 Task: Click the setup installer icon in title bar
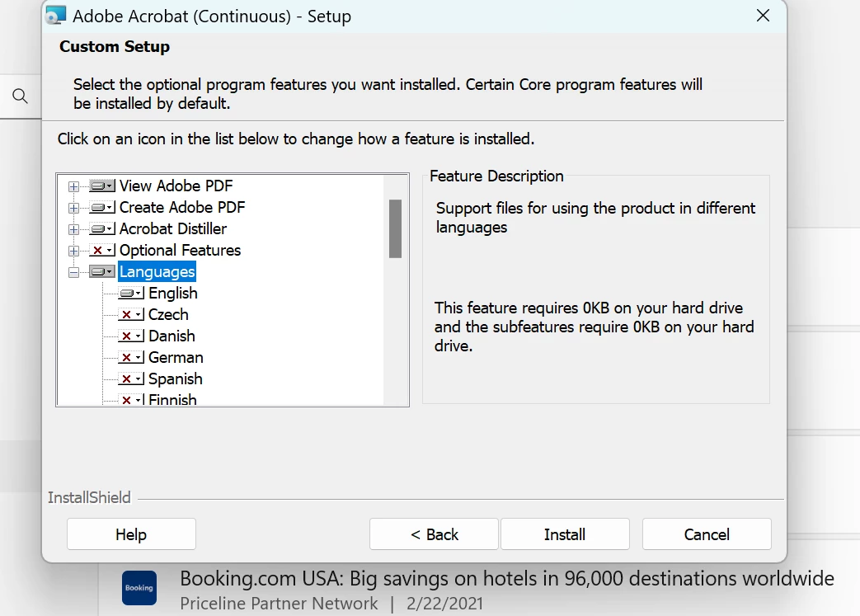(56, 16)
